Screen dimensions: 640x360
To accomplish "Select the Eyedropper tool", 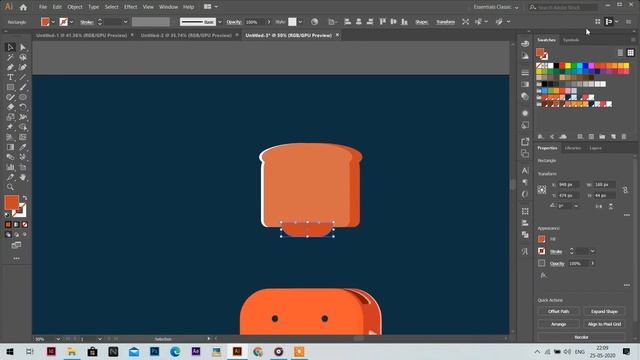I will [x=23, y=147].
